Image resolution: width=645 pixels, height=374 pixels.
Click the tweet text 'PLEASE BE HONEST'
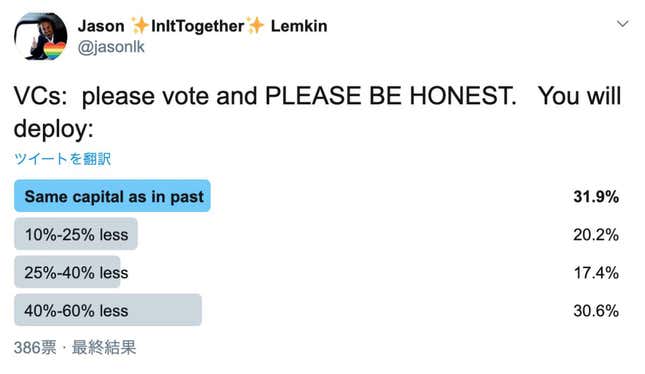click(x=390, y=96)
